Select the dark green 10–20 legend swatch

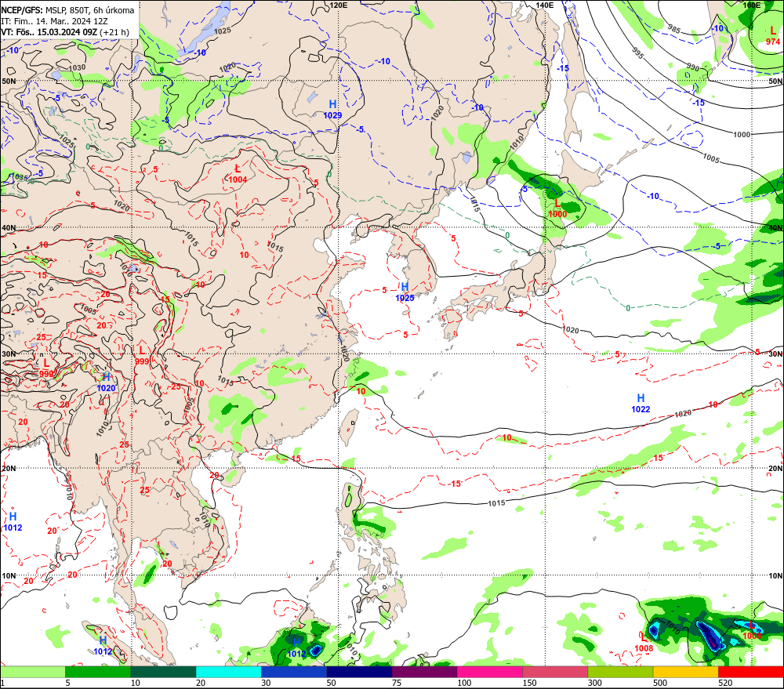(x=164, y=672)
